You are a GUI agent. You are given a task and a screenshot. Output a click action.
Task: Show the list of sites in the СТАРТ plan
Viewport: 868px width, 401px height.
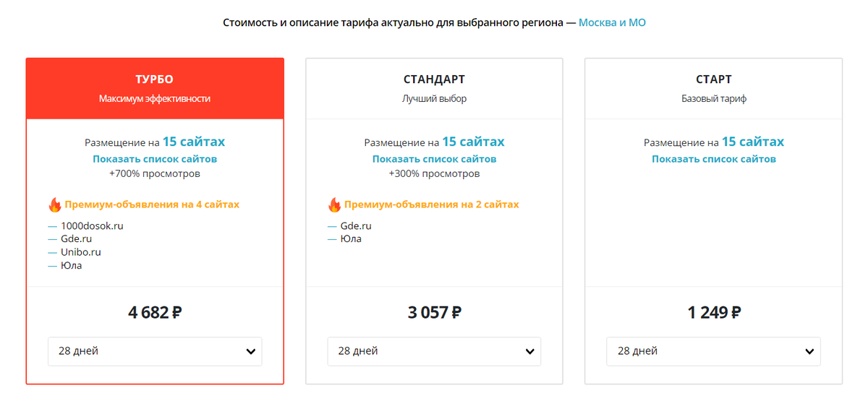pyautogui.click(x=713, y=159)
